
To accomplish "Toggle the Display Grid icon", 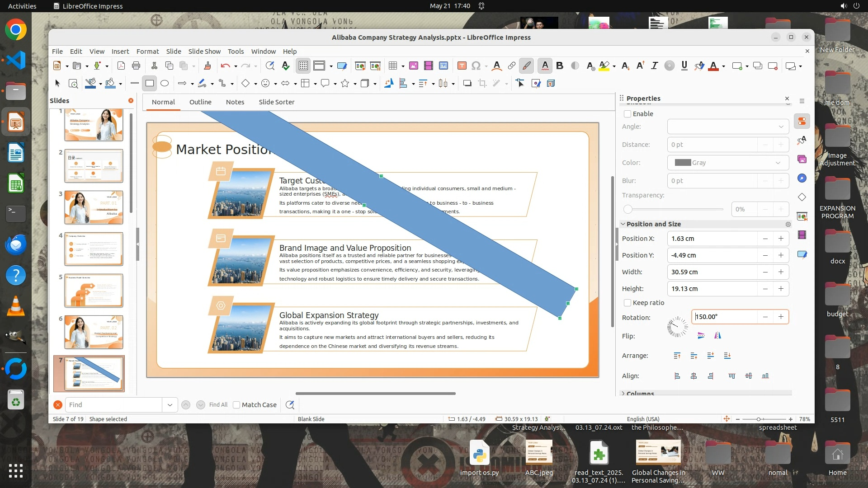I will pos(303,66).
